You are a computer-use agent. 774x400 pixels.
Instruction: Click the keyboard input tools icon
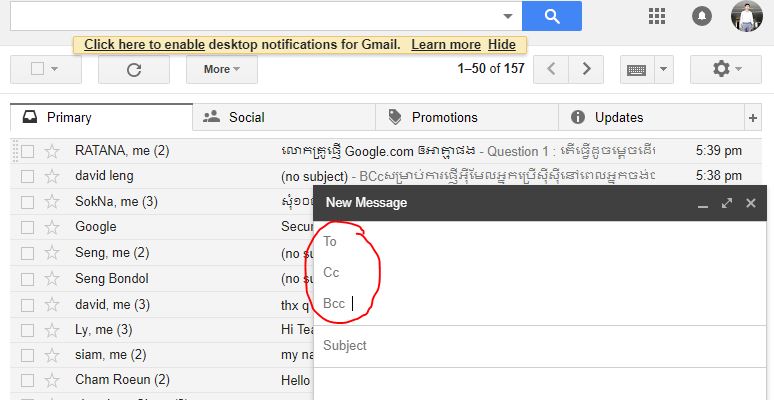click(637, 69)
